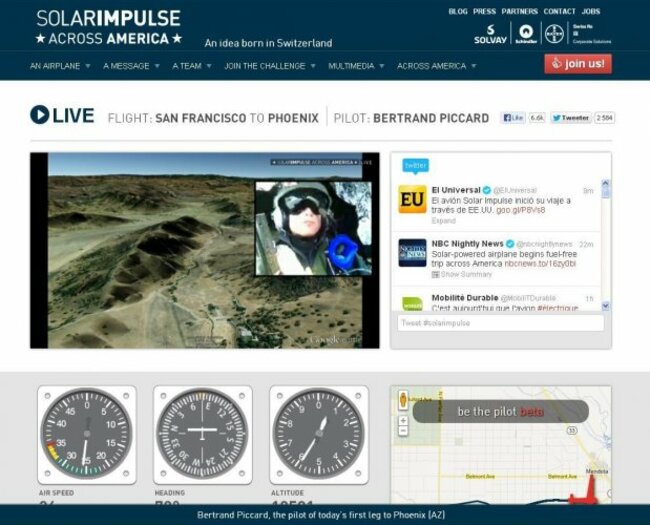The height and width of the screenshot is (525, 650).
Task: Open El Universal's Twitter avatar
Action: pos(412,199)
